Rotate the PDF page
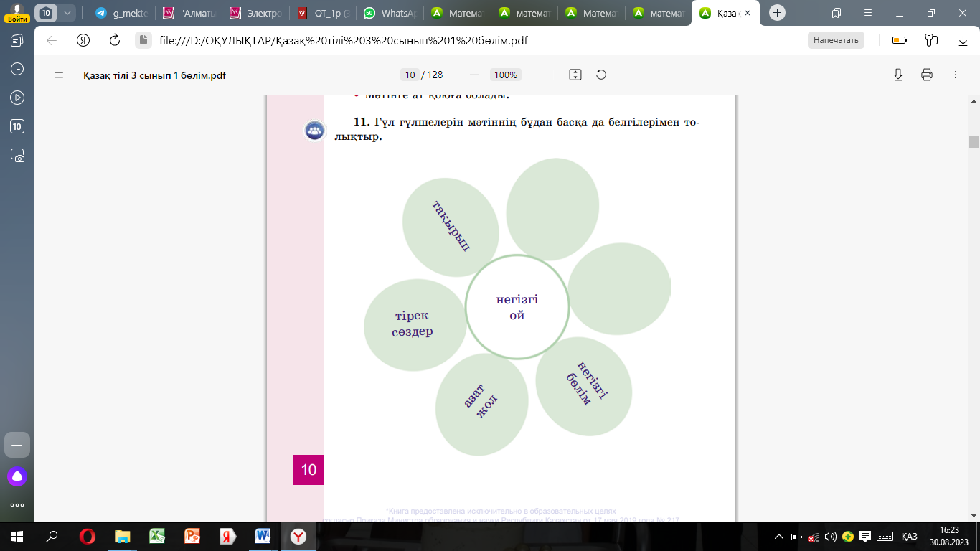Viewport: 980px width, 551px height. (601, 75)
